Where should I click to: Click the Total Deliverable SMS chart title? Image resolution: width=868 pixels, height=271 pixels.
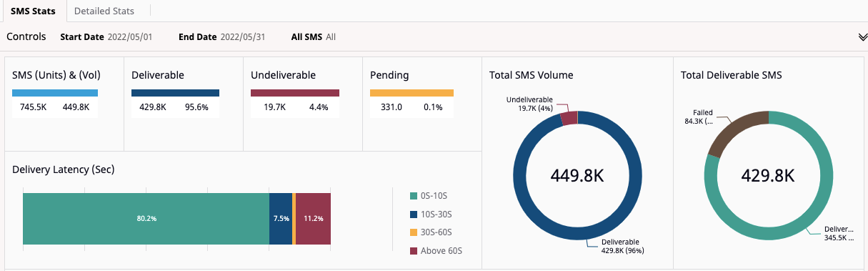[732, 75]
